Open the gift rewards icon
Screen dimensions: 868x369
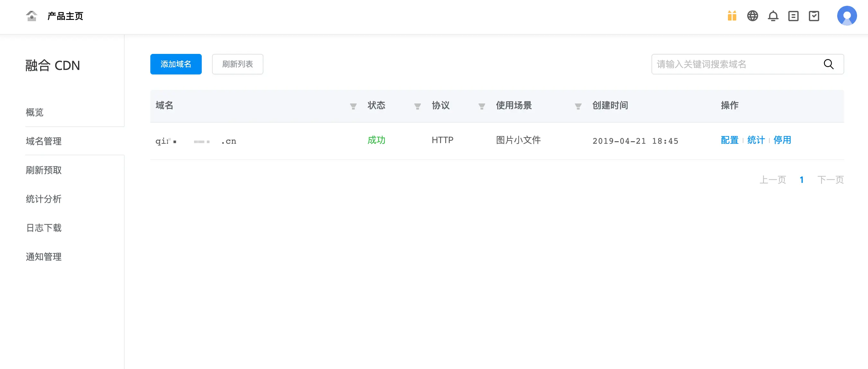732,16
